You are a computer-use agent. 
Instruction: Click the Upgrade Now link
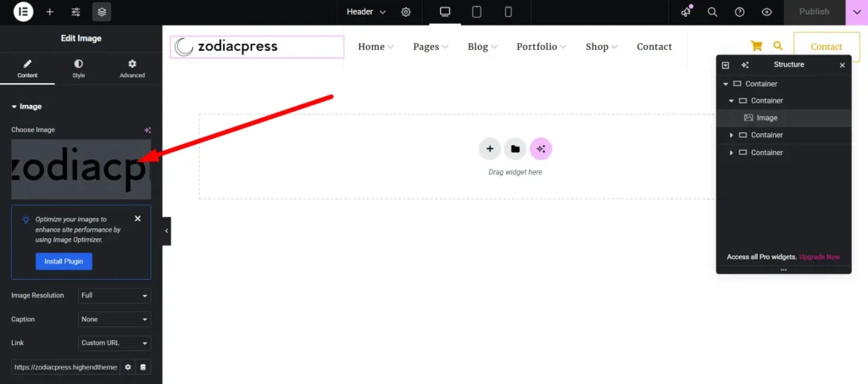tap(819, 257)
